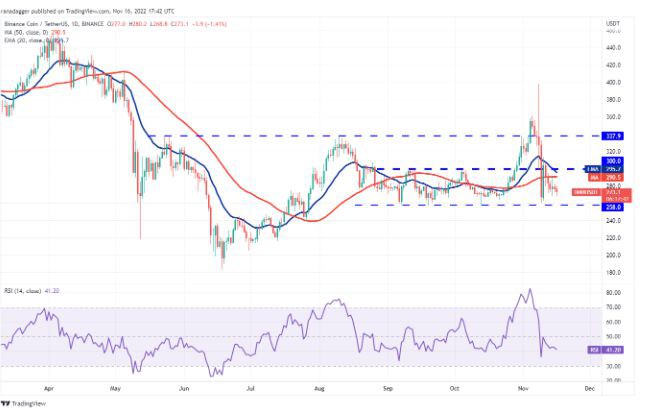Click the Jun label on the time axis

[182, 384]
